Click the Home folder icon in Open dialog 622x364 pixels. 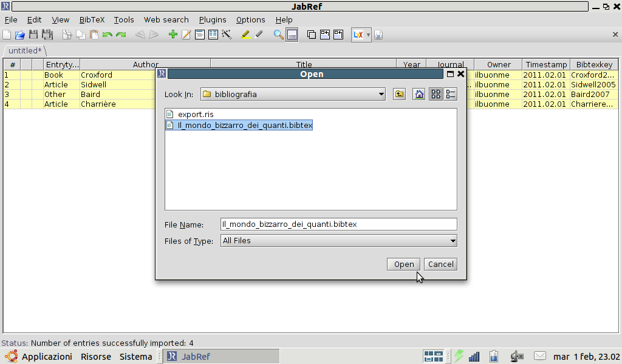click(419, 94)
